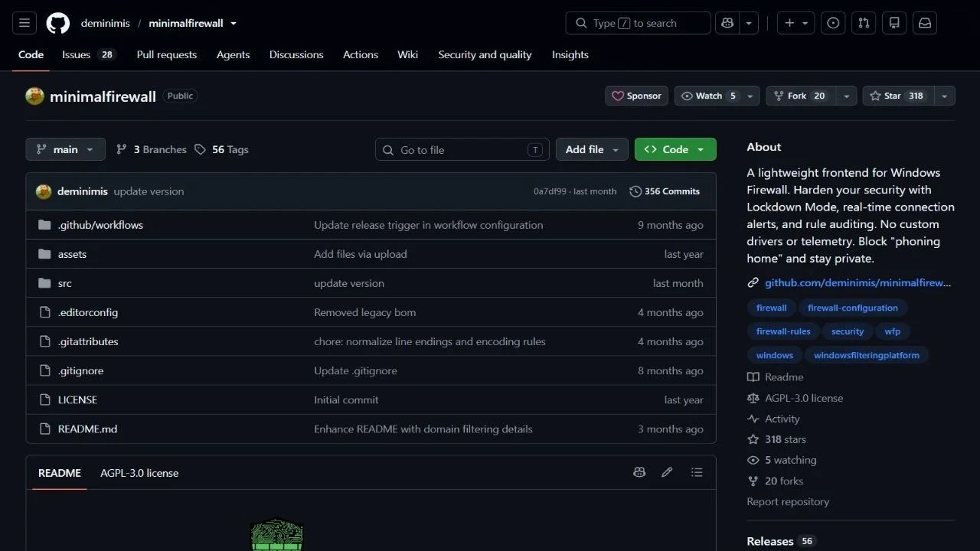Open the main branch selector dropdown
Screen dimensions: 980x551
65,149
